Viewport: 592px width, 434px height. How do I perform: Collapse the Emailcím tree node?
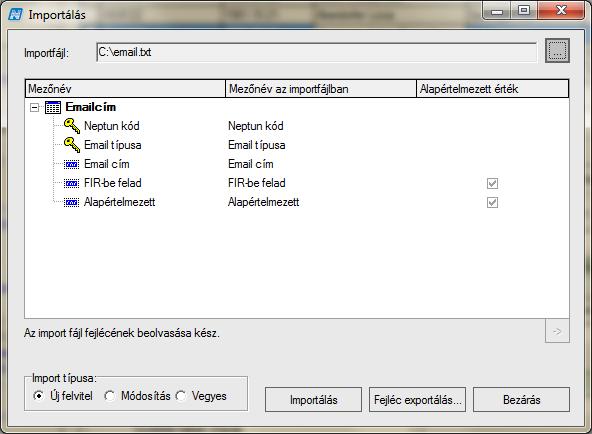[34, 108]
